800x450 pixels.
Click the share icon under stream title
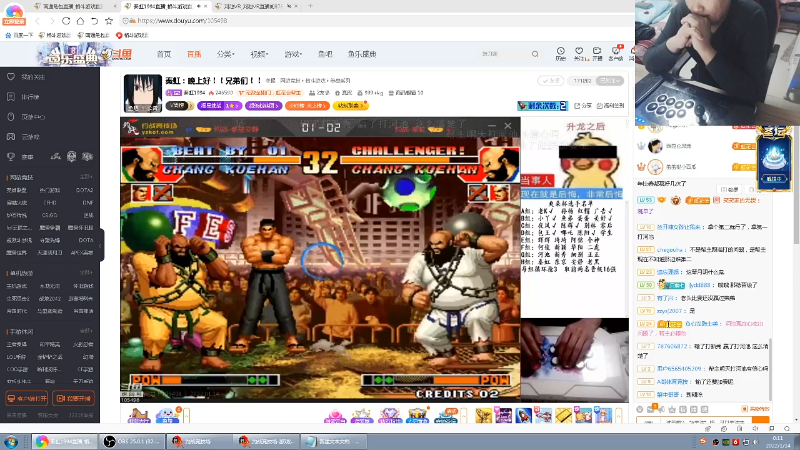pos(583,106)
